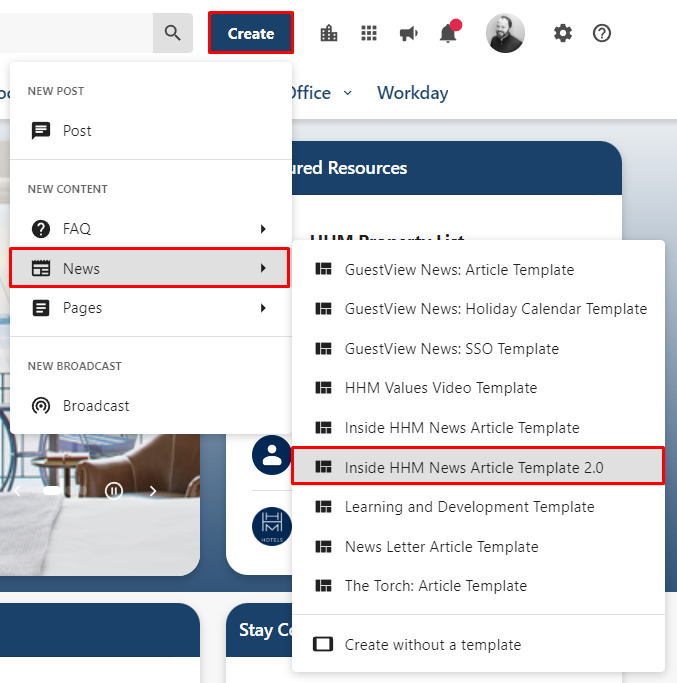Select Post under New Post
Screen dimensions: 677x683
point(150,131)
